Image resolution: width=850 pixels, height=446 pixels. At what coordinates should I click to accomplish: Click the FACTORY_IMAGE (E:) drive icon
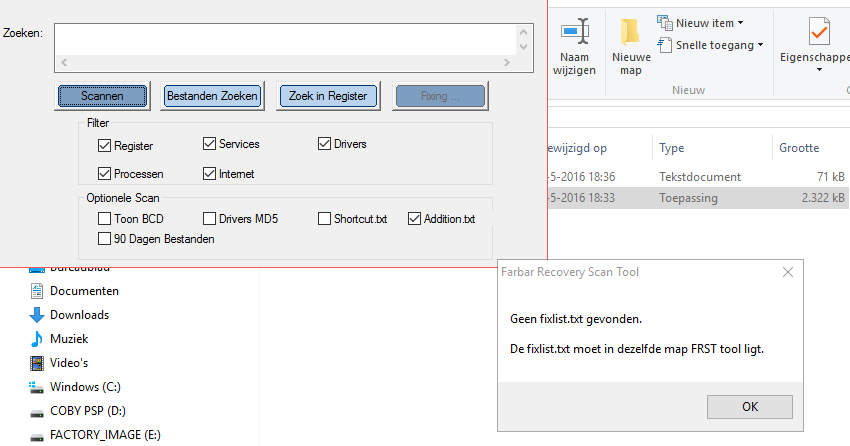click(37, 437)
